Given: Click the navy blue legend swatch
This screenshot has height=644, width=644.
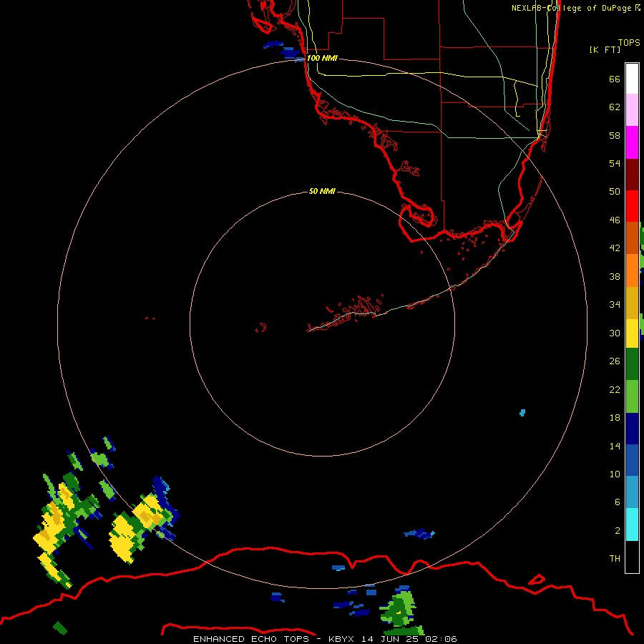Looking at the screenshot, I should pyautogui.click(x=632, y=429).
